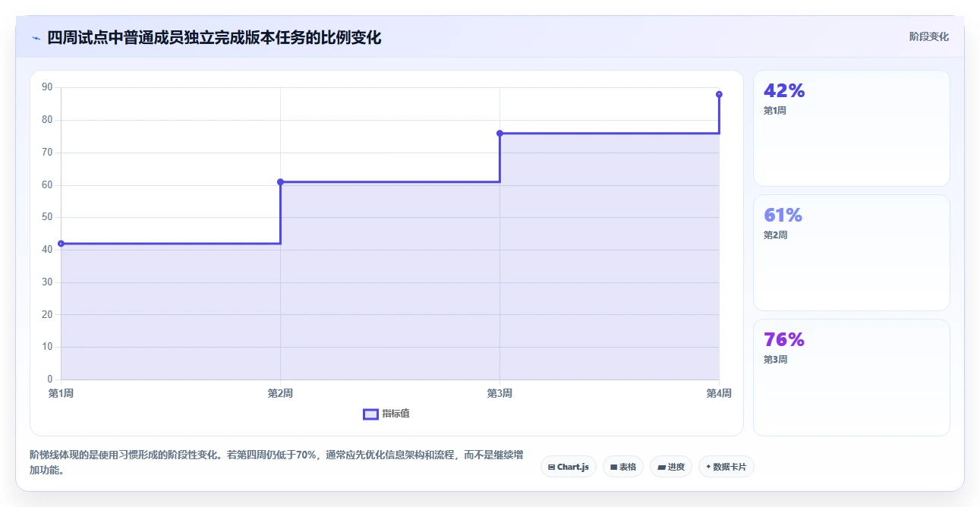Viewport: 980px width, 507px height.
Task: Select the 进度 tag chip
Action: [x=672, y=467]
